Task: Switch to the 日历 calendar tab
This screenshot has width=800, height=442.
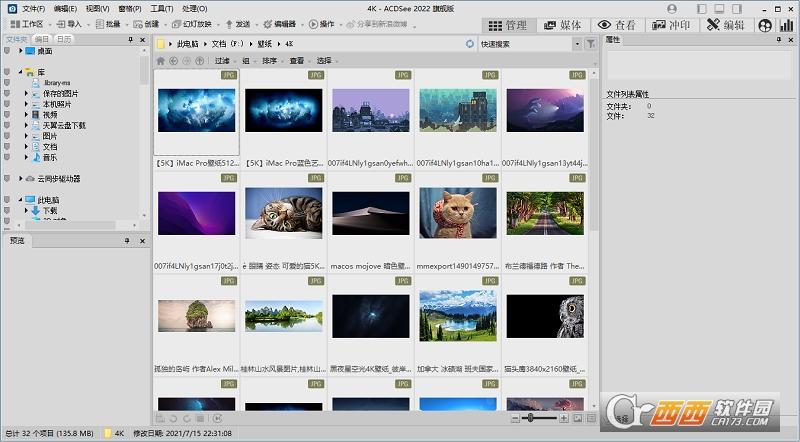Action: 63,39
